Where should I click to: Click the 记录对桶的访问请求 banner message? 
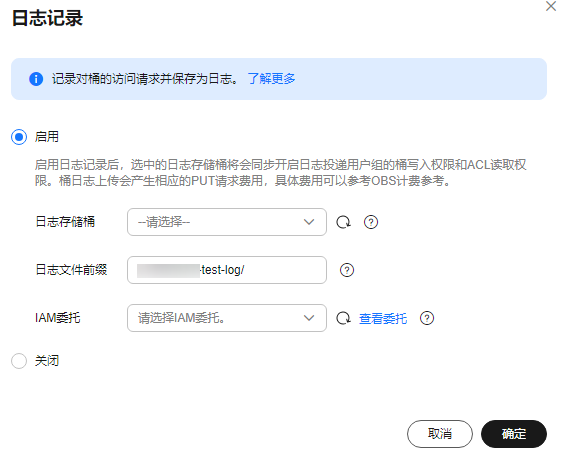coord(145,79)
